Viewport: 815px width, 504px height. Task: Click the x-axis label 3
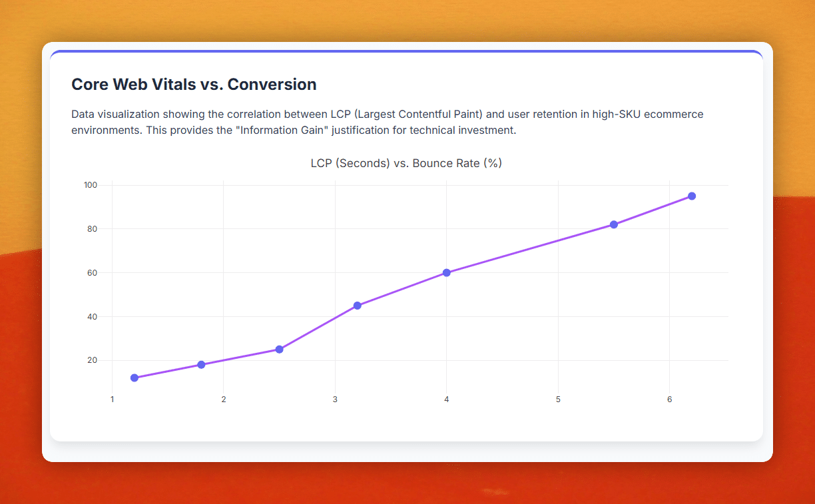335,399
